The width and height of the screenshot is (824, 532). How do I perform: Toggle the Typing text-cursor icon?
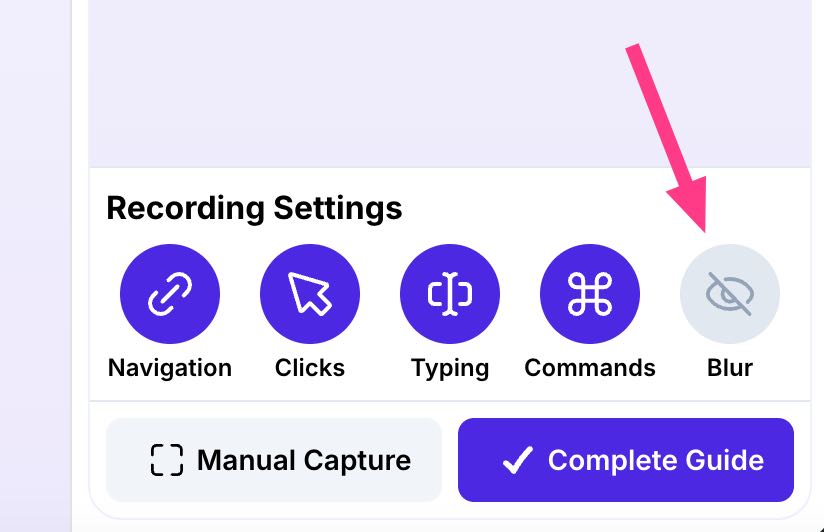(x=450, y=294)
